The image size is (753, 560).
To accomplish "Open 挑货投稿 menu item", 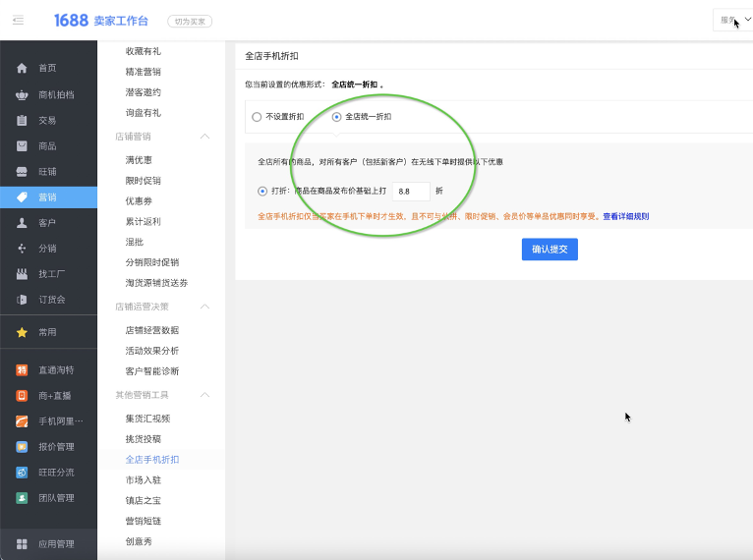I will (144, 439).
